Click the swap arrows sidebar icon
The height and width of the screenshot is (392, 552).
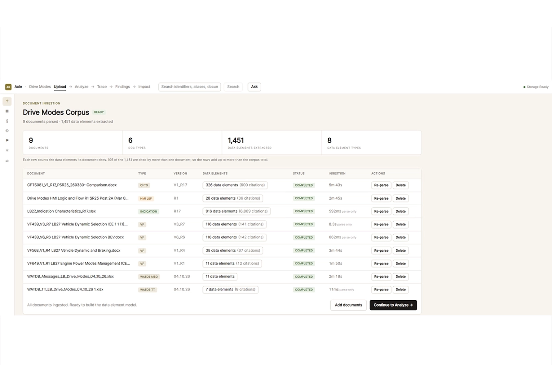(x=7, y=161)
